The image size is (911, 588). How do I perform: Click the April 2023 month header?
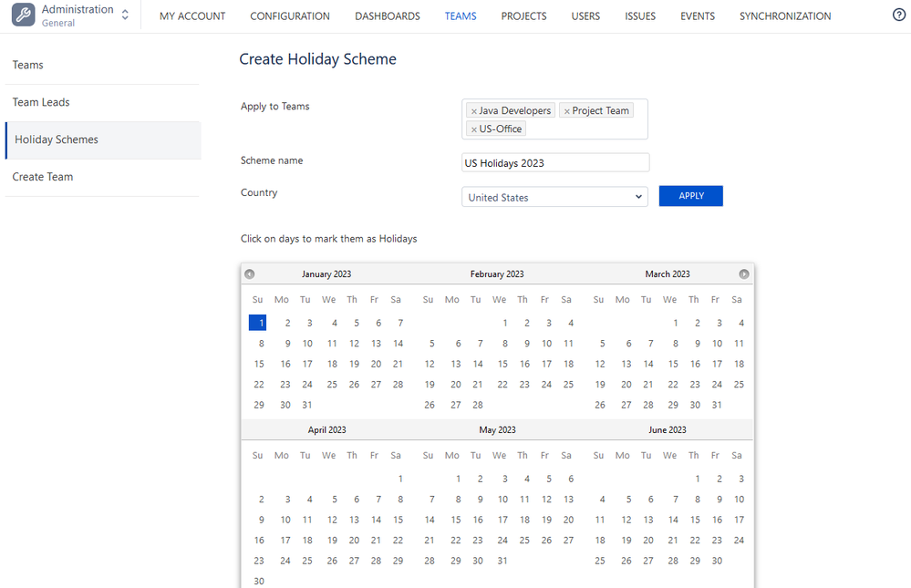[x=327, y=430]
